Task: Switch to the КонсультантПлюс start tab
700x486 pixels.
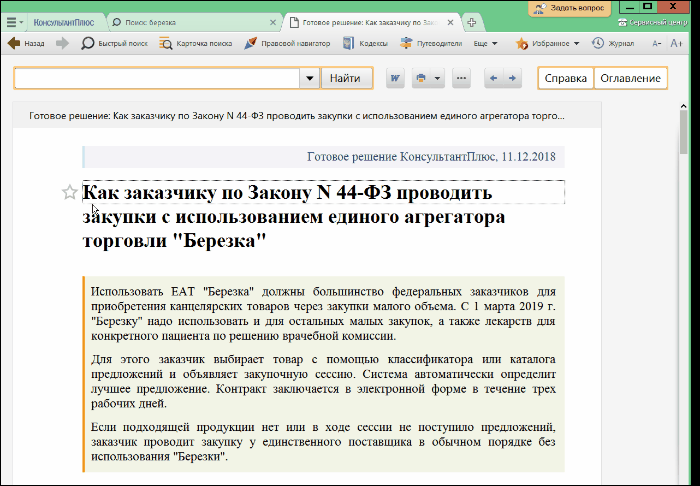Action: 64,22
